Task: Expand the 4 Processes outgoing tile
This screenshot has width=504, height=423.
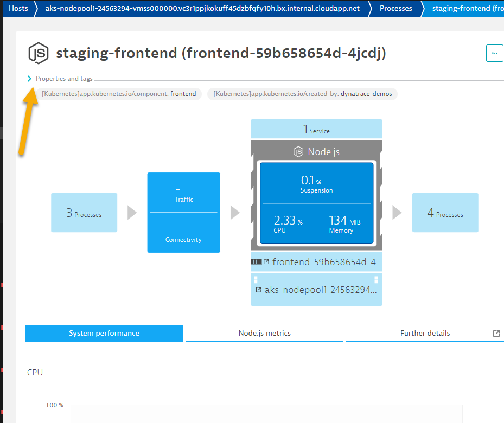Action: pos(445,213)
